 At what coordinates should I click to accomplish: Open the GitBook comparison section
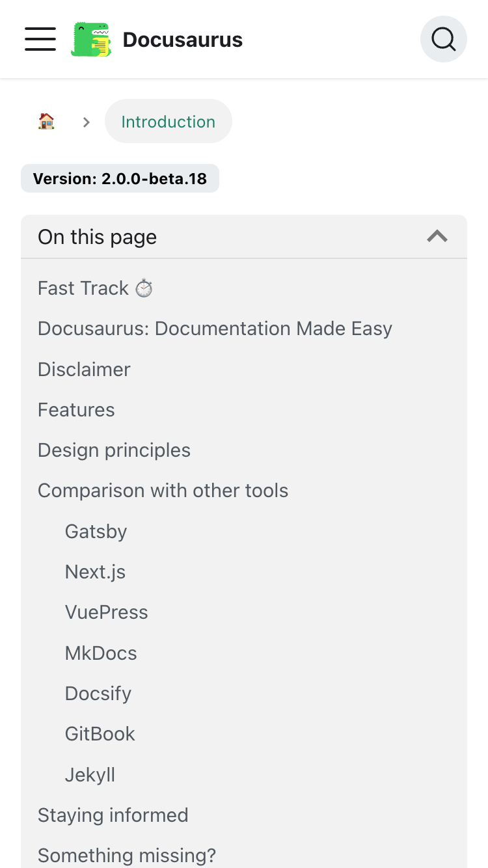pos(100,733)
